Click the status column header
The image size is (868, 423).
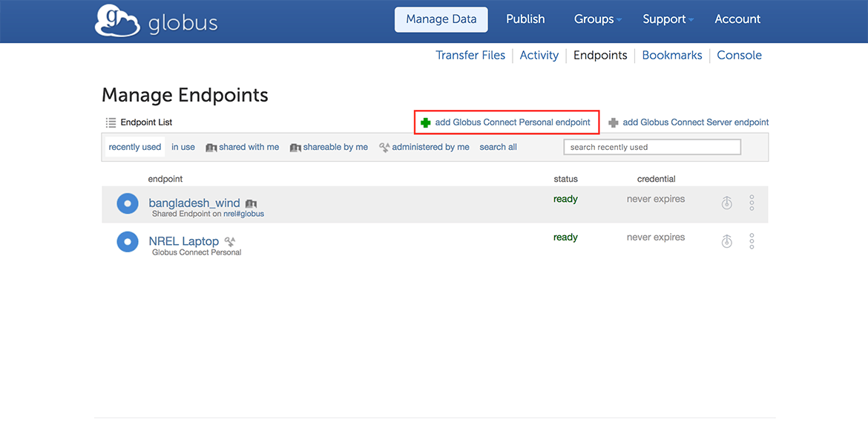[x=566, y=179]
